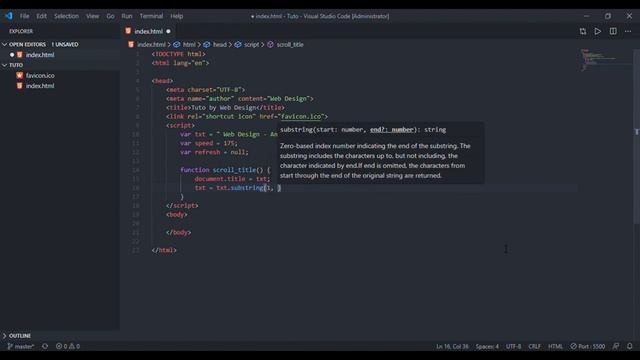
Task: Select index.html under Open Editors
Action: coord(40,55)
